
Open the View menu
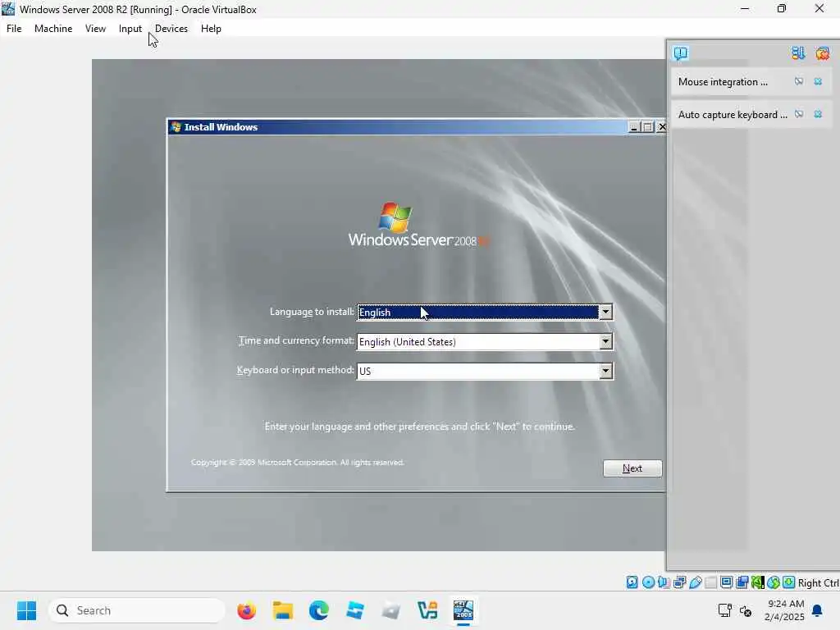click(95, 29)
